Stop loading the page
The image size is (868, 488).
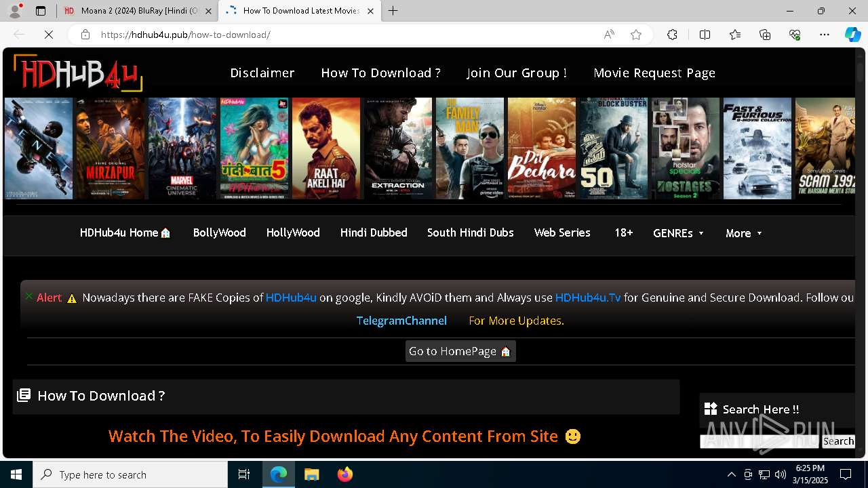pyautogui.click(x=49, y=35)
